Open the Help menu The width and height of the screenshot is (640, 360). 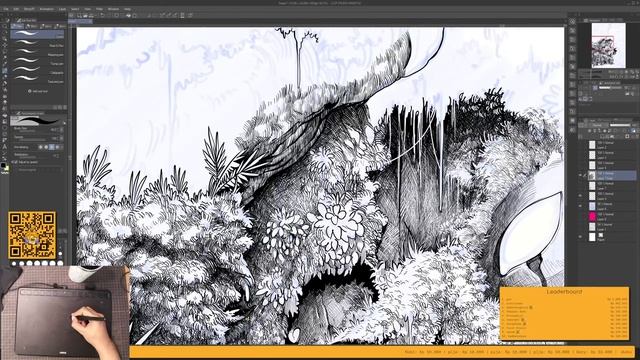click(x=127, y=9)
